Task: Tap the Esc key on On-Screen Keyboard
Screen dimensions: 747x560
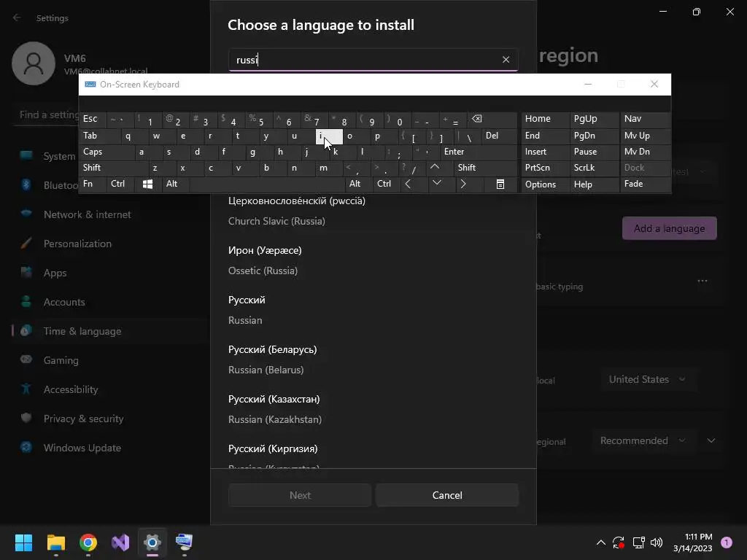Action: coord(93,120)
